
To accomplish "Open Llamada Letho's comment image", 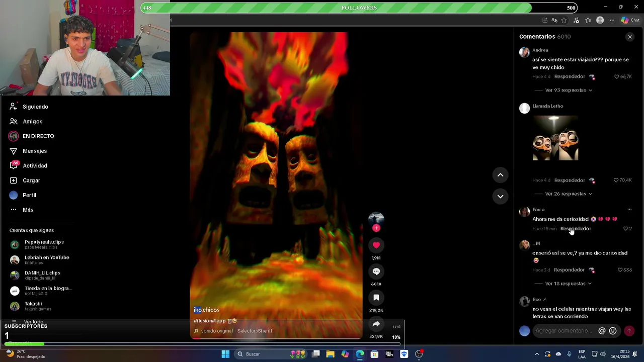I will [x=555, y=138].
